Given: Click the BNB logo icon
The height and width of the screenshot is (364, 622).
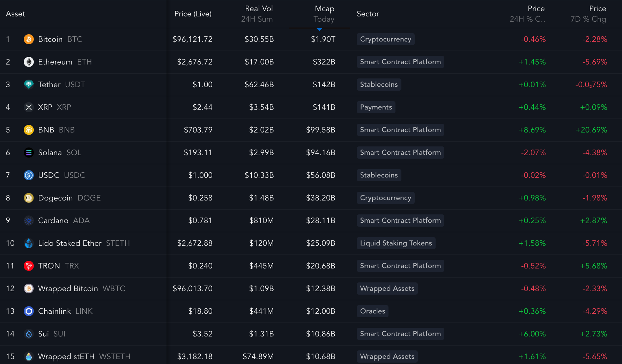Looking at the screenshot, I should pos(29,130).
